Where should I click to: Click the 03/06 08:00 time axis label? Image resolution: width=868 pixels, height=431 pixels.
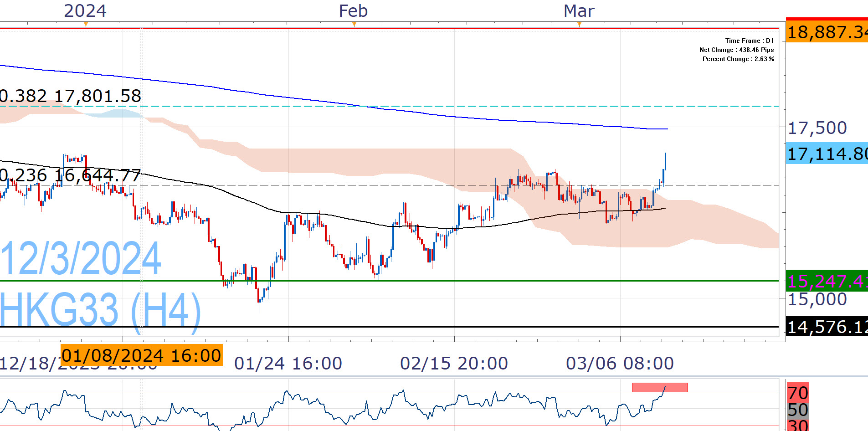tap(620, 364)
